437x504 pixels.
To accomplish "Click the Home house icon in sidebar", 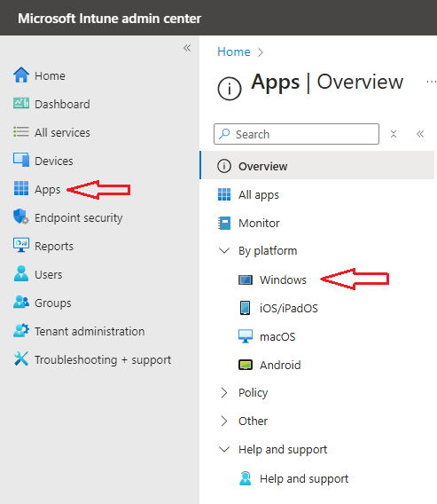I will click(21, 75).
